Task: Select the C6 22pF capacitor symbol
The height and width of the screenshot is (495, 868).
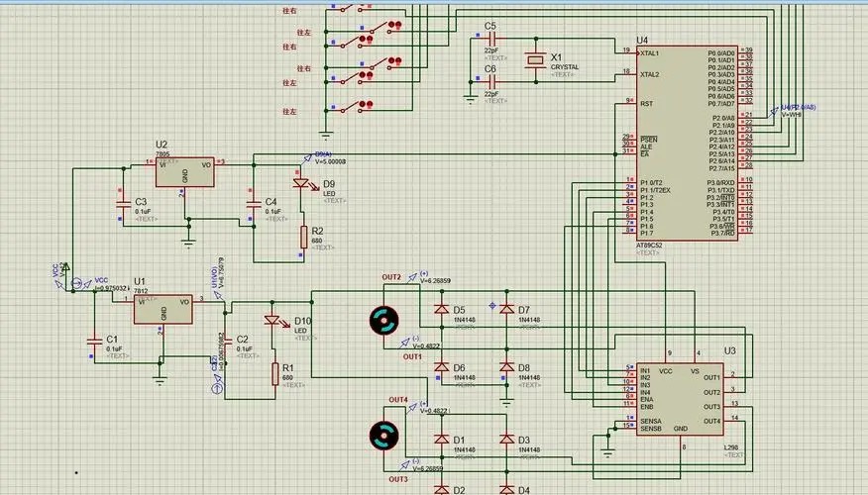Action: tap(492, 82)
